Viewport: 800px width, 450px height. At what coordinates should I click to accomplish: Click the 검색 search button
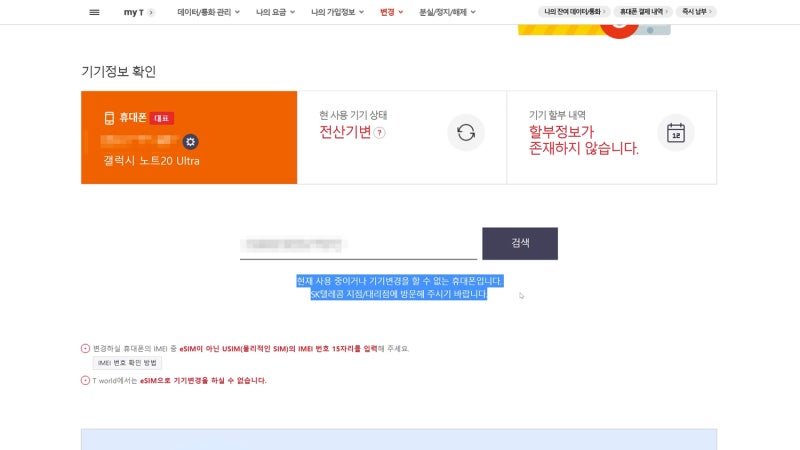[520, 243]
